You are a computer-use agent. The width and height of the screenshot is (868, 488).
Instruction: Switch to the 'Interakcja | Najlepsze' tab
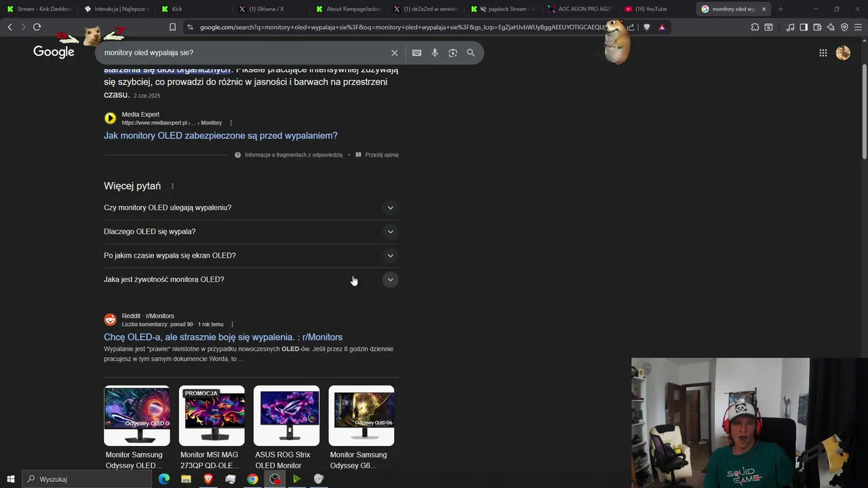[x=117, y=9]
